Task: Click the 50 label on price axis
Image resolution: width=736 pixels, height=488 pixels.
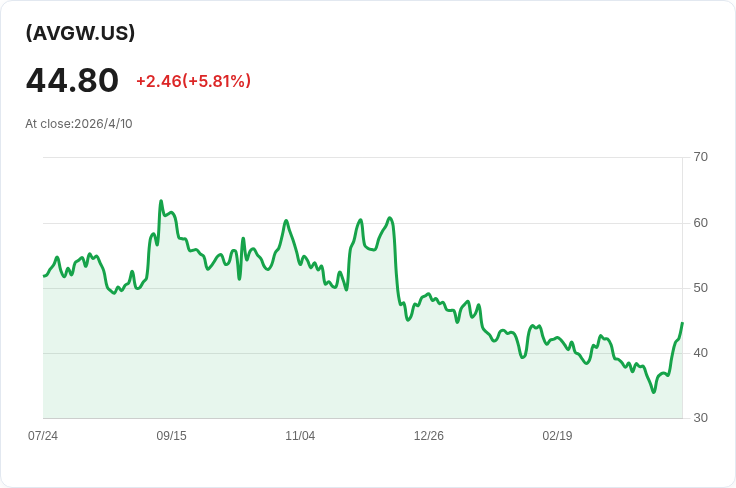Action: tap(700, 288)
